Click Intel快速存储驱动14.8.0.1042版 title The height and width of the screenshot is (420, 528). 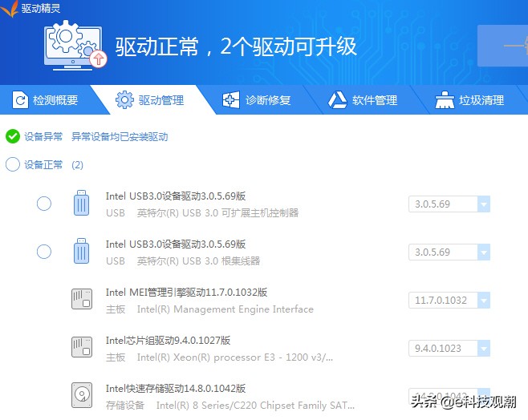tap(176, 389)
